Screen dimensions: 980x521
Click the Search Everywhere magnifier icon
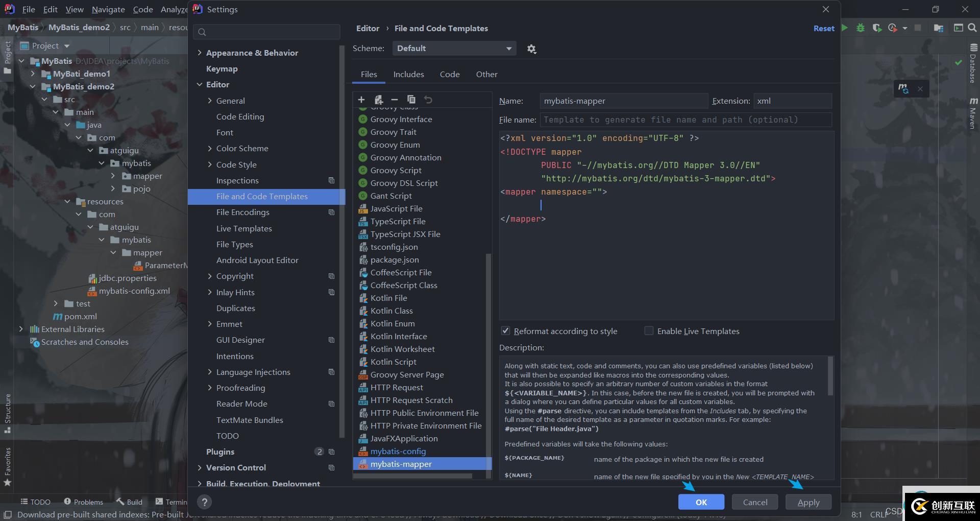(972, 28)
